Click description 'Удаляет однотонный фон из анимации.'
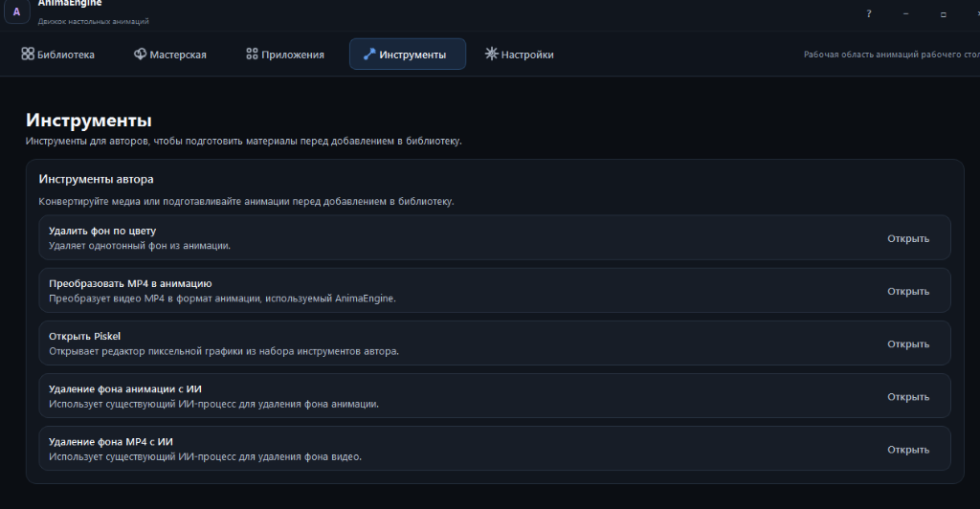This screenshot has width=980, height=509. point(140,246)
